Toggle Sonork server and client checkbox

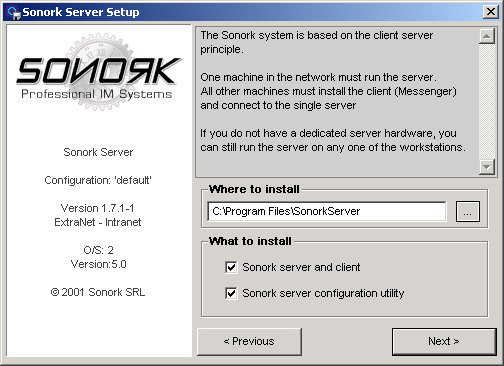pos(231,267)
